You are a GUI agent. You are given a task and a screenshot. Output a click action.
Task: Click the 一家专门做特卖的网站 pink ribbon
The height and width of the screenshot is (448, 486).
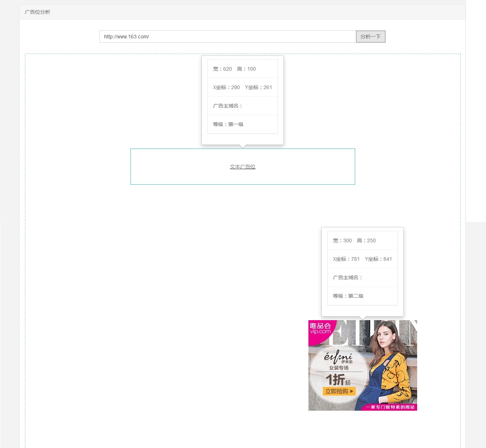[390, 407]
